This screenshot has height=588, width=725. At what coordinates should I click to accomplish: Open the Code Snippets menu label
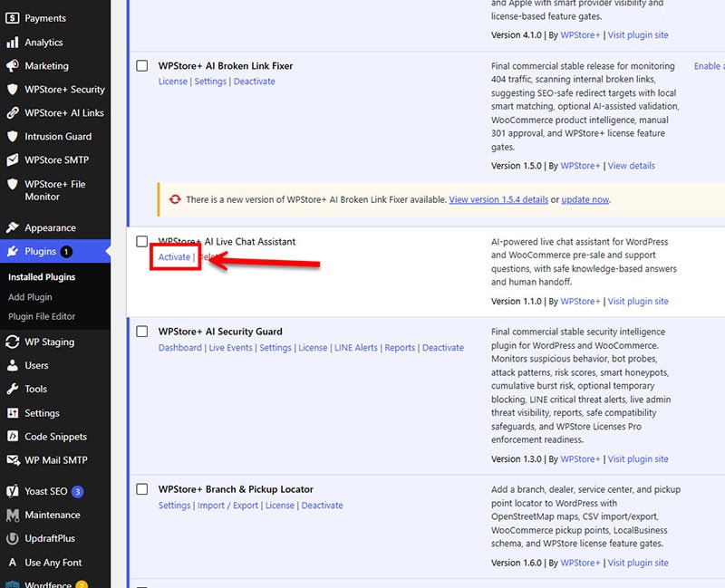(56, 437)
